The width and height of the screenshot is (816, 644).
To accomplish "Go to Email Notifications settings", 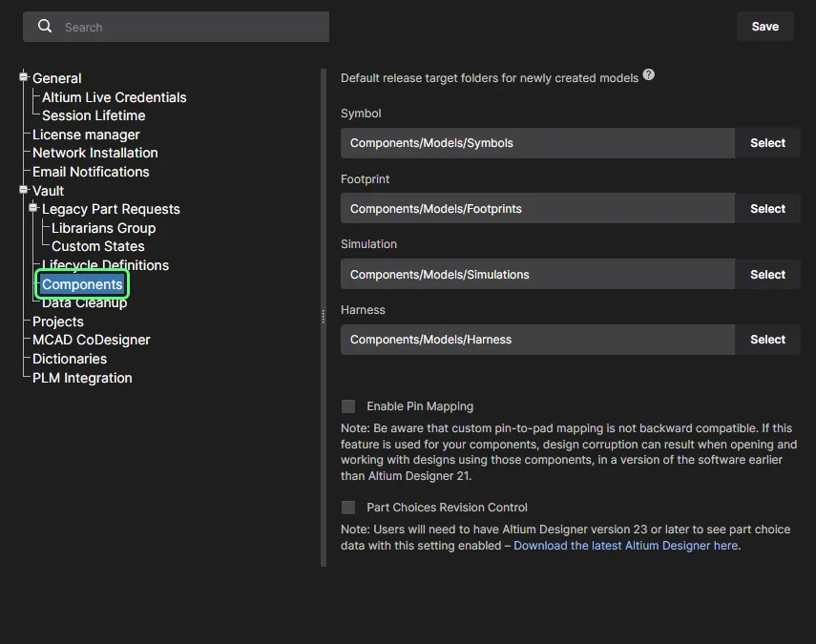I will pyautogui.click(x=91, y=172).
